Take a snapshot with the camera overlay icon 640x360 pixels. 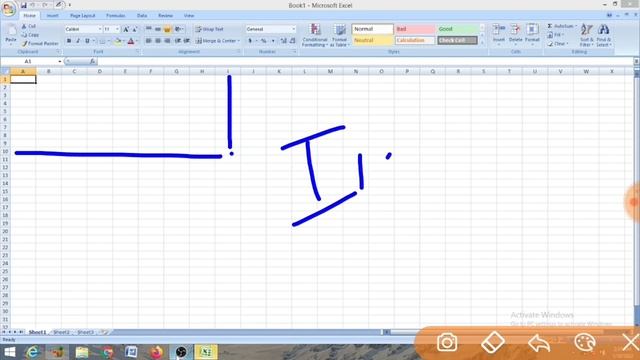click(447, 342)
